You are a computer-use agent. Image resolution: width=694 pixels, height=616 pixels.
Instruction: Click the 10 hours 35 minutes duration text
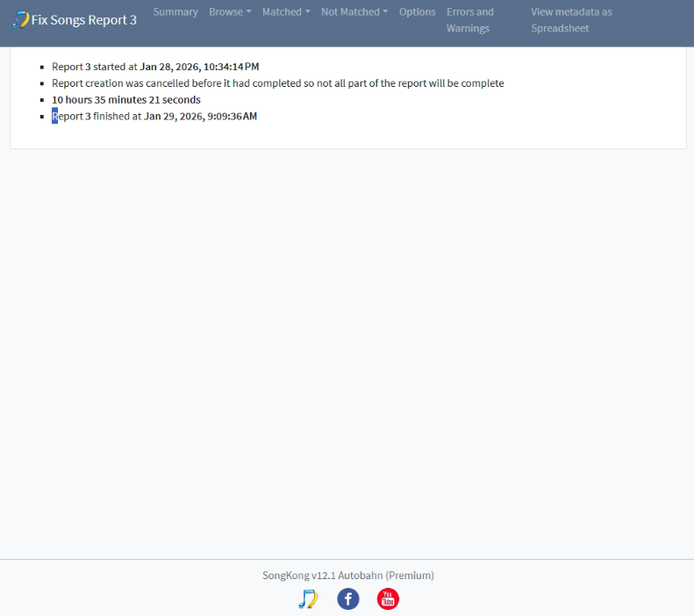(125, 100)
